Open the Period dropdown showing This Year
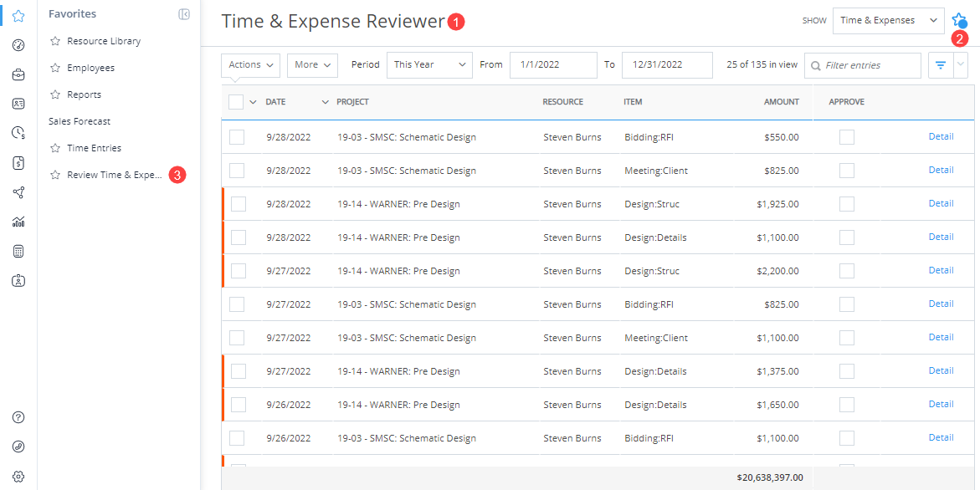Image resolution: width=980 pixels, height=490 pixels. (429, 65)
